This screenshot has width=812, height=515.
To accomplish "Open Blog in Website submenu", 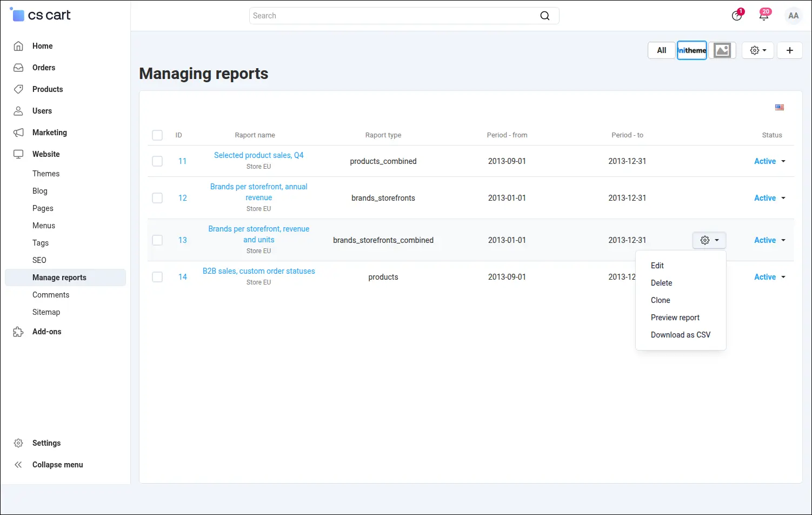I will 40,191.
